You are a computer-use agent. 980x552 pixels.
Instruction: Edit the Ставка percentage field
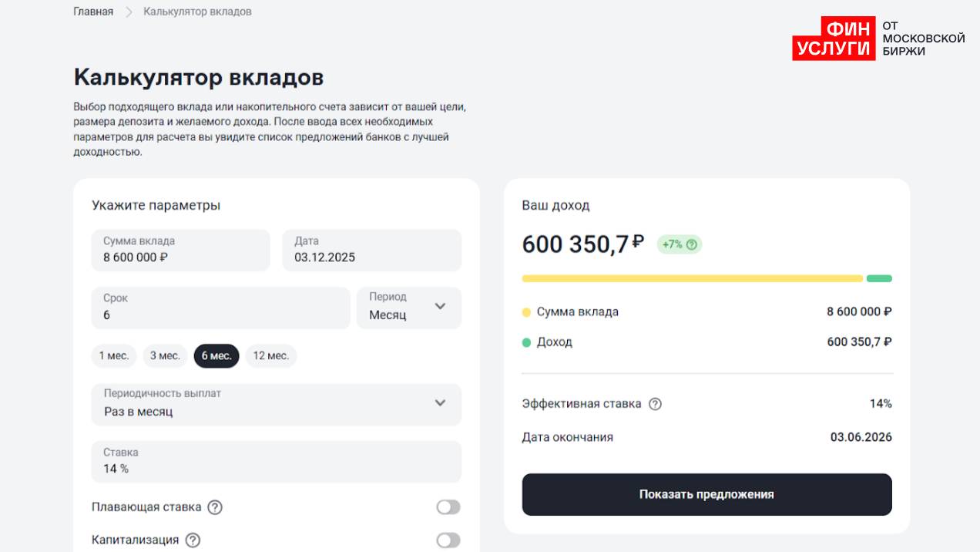click(276, 461)
